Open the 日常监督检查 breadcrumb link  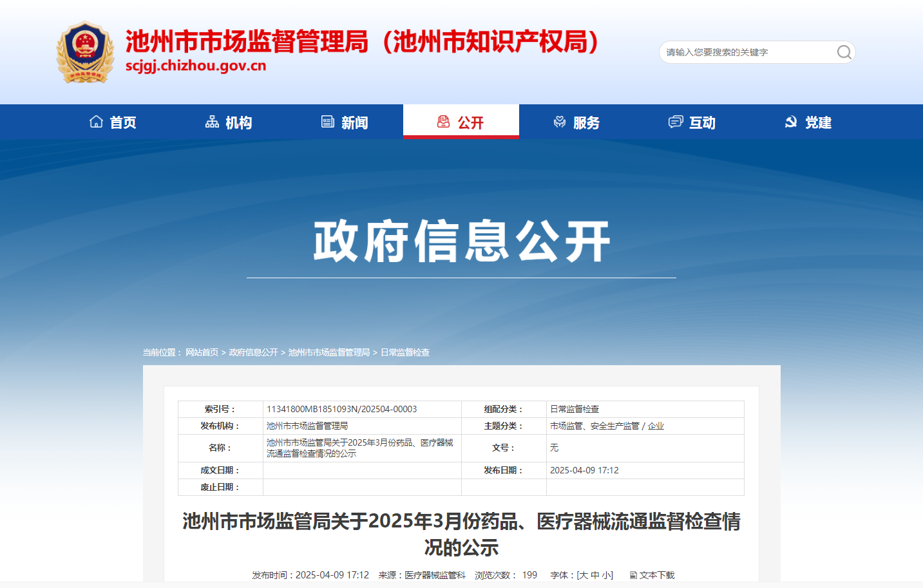(x=404, y=352)
